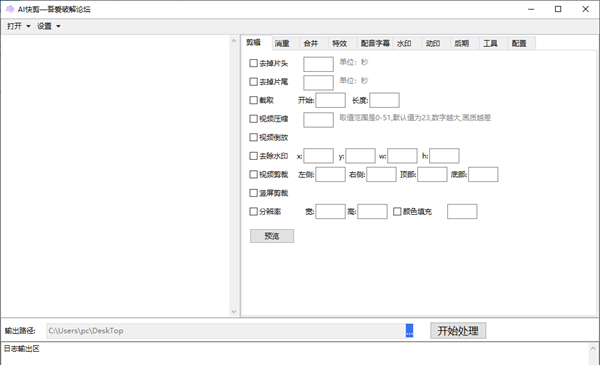Enable the 去除水印 checkbox
This screenshot has height=365, width=600.
point(253,156)
